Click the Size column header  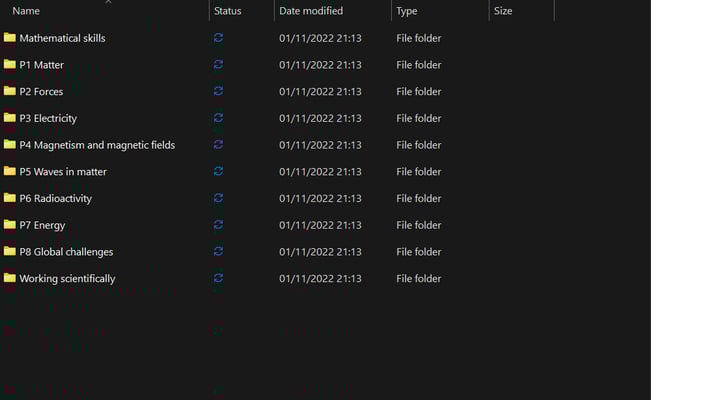coord(503,11)
